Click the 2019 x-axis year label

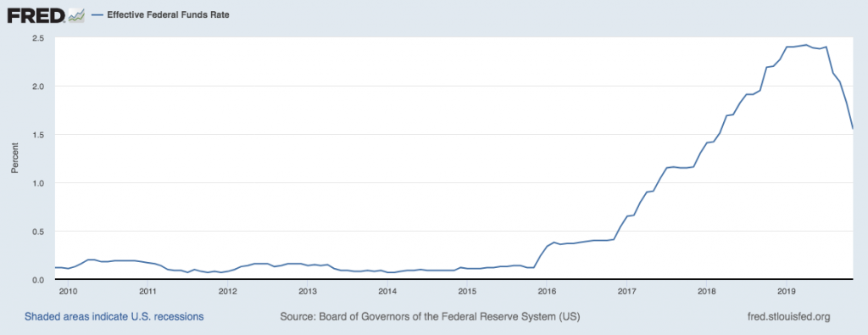(787, 290)
